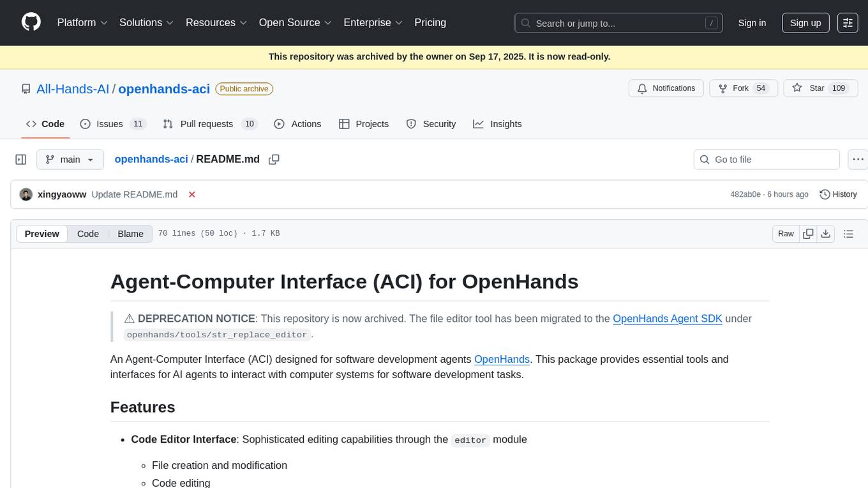
Task: Click the Features heading
Action: pyautogui.click(x=142, y=407)
